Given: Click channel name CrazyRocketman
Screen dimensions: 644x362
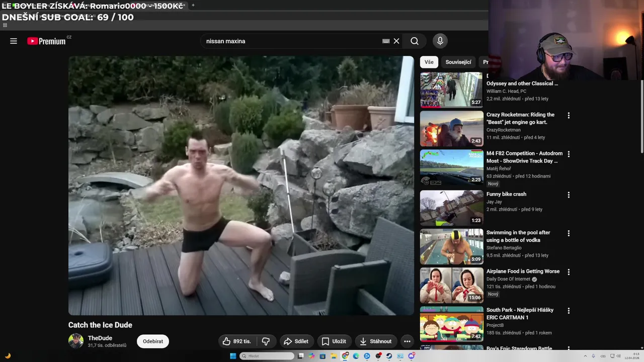Looking at the screenshot, I should 504,130.
